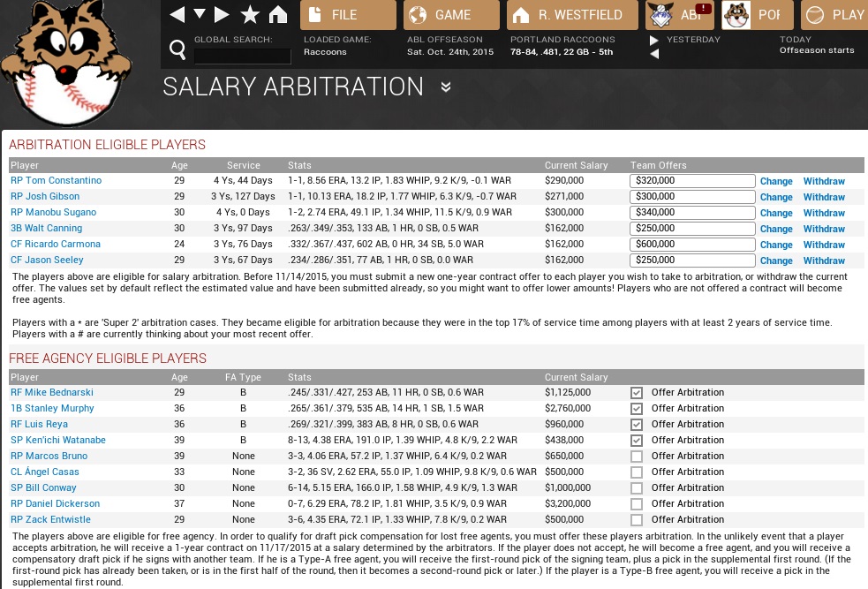Open the GAME menu
This screenshot has width=868, height=589.
[451, 15]
